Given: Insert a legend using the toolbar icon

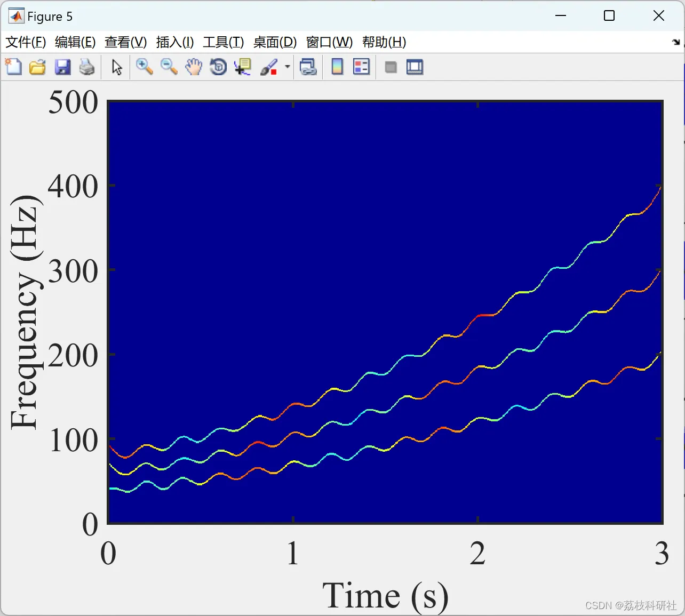Looking at the screenshot, I should (x=361, y=67).
